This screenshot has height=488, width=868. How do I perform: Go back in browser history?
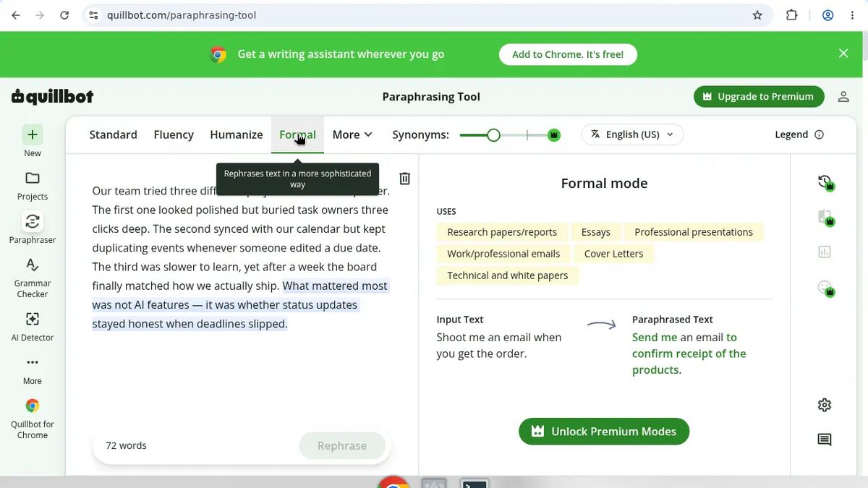click(x=16, y=15)
